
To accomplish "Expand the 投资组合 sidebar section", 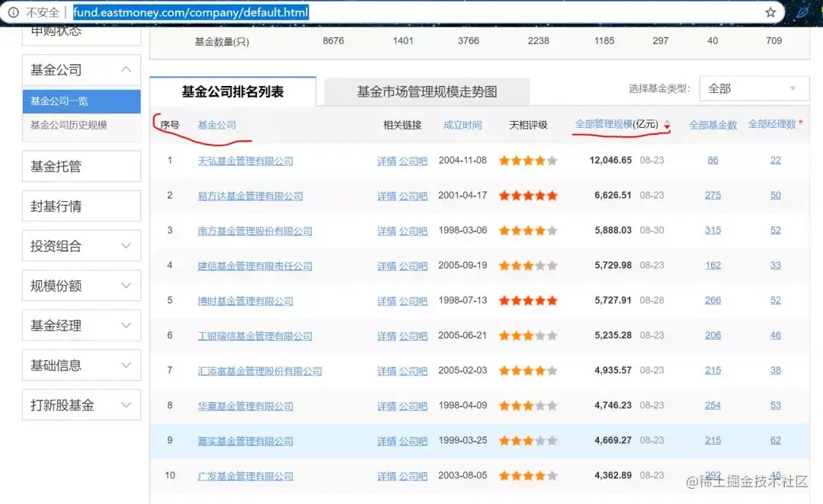I will click(x=126, y=246).
